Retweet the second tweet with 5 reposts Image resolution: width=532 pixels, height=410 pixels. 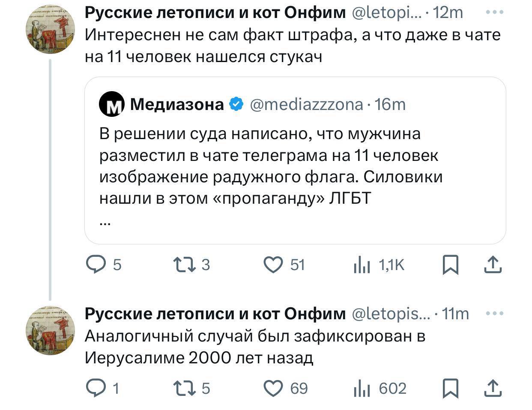tap(185, 388)
